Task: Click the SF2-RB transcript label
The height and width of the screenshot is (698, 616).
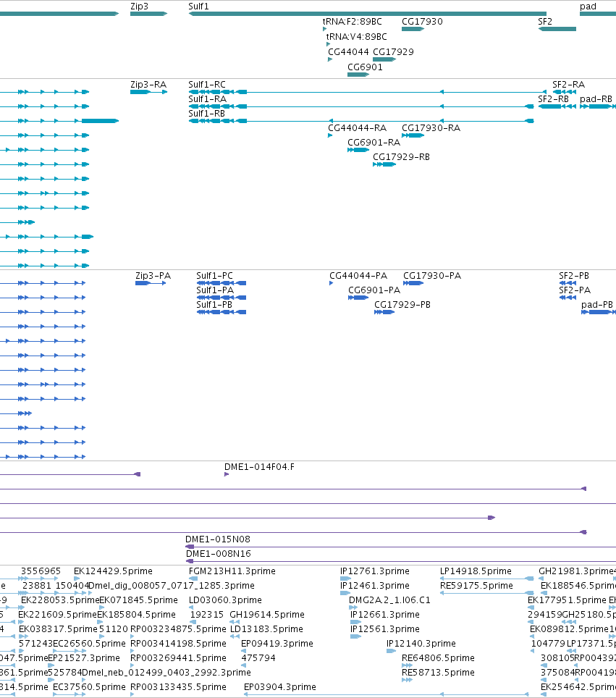Action: (553, 98)
